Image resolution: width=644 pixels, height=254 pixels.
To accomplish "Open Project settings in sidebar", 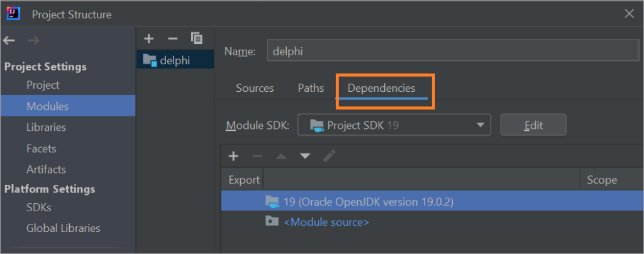I will [x=43, y=85].
